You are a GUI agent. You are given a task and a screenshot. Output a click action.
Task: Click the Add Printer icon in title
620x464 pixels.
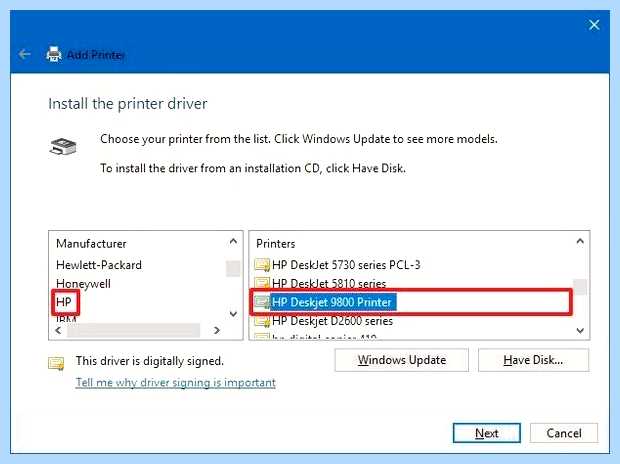54,54
